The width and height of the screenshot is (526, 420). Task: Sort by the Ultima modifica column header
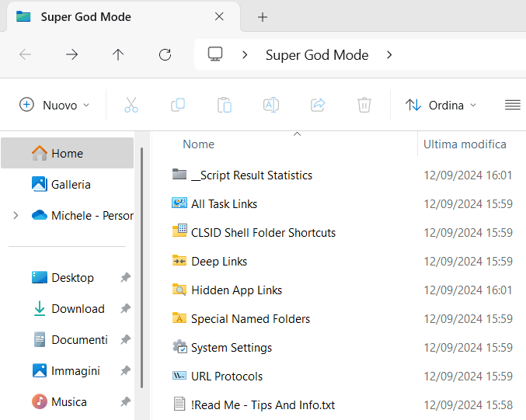(x=465, y=144)
